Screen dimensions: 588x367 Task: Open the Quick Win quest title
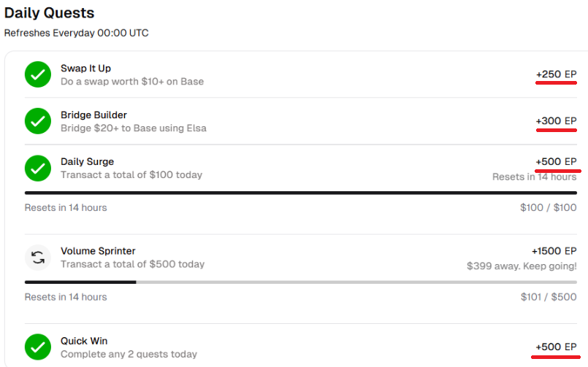pyautogui.click(x=84, y=341)
